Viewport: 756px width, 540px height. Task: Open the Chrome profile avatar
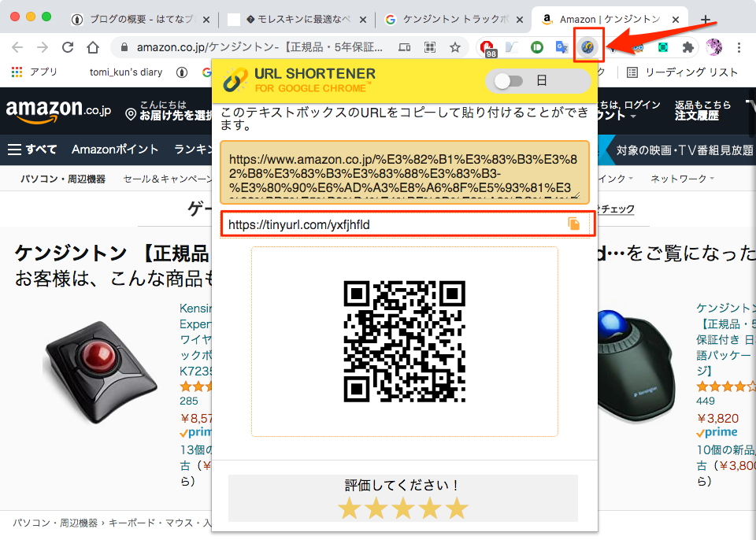(x=713, y=46)
